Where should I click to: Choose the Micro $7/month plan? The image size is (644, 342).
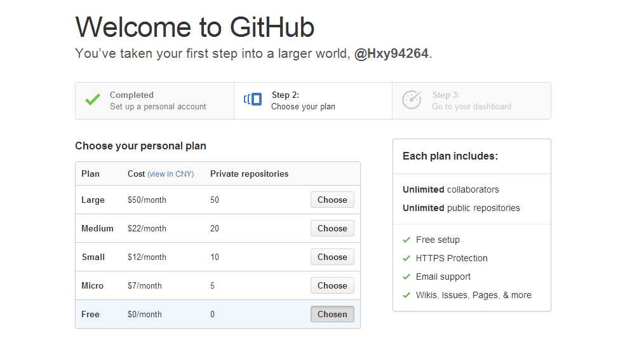[x=332, y=285]
